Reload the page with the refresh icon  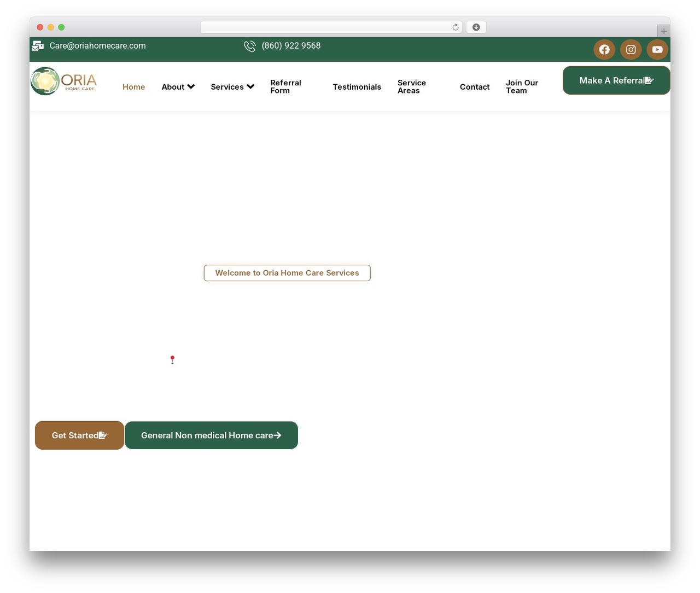point(456,27)
